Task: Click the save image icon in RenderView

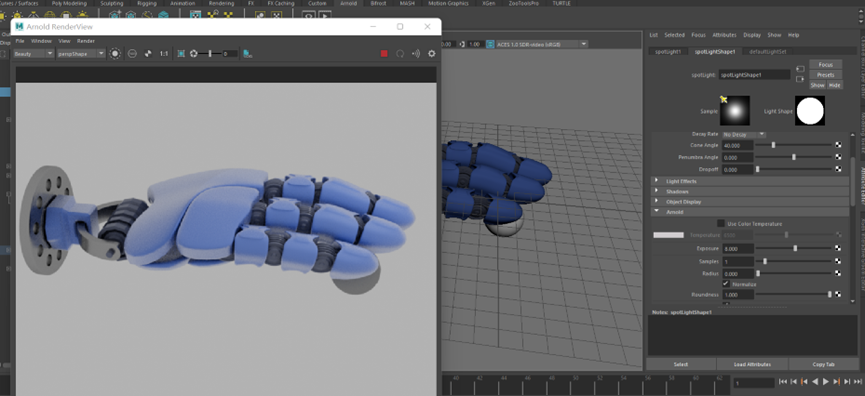Action: pos(248,53)
